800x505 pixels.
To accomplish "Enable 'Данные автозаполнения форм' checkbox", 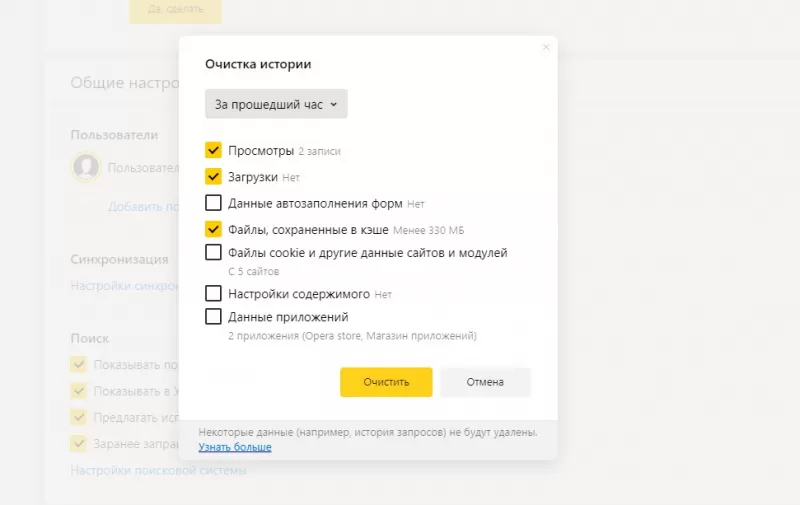I will [213, 203].
